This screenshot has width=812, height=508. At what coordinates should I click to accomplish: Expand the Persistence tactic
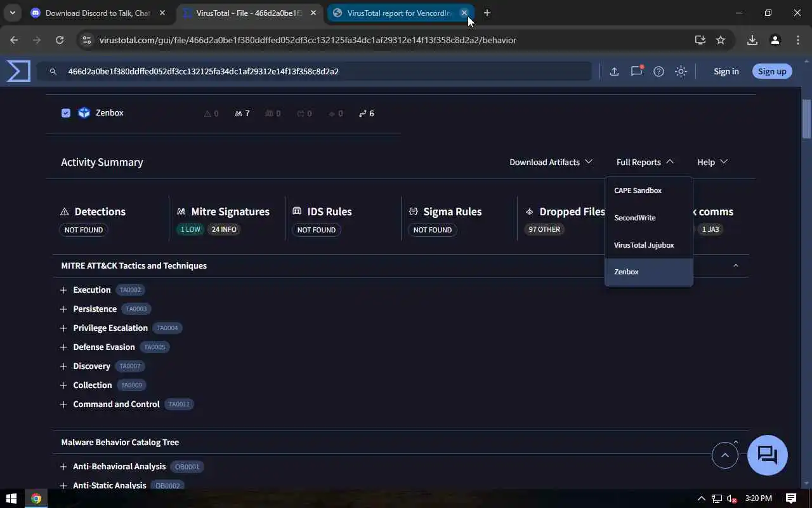tap(63, 309)
